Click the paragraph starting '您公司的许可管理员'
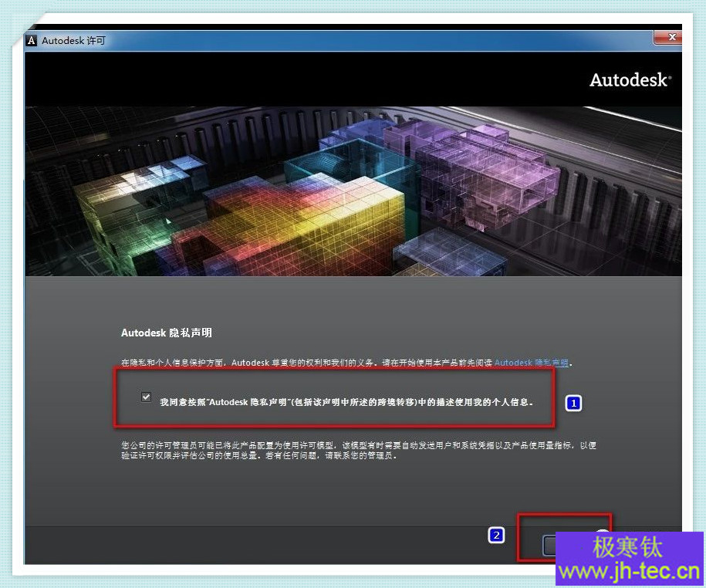This screenshot has height=588, width=706. 359,450
